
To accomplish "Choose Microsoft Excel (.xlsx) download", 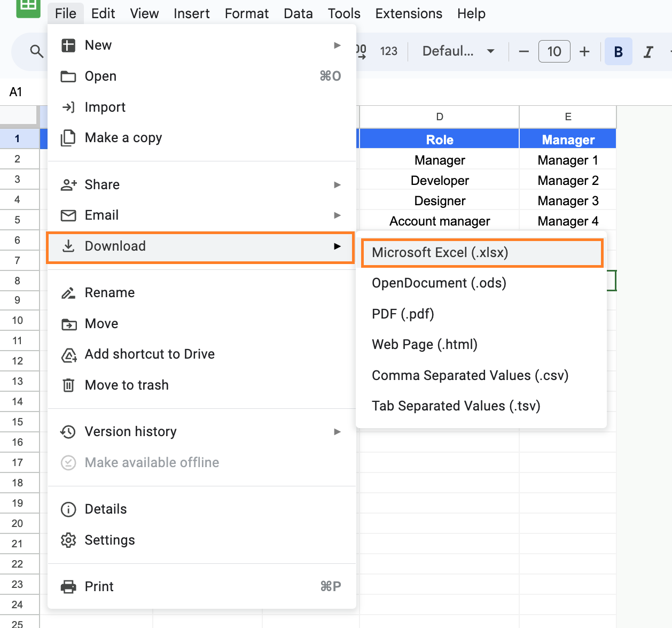I will coord(440,252).
